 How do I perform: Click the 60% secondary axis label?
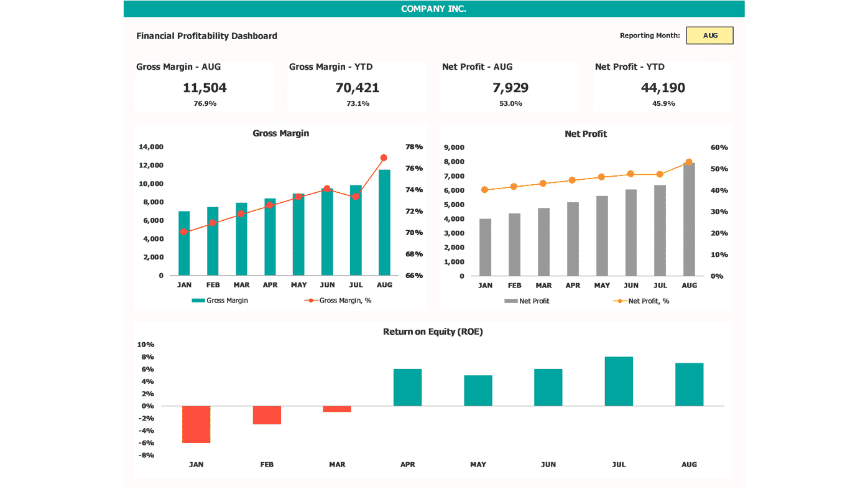pos(719,147)
